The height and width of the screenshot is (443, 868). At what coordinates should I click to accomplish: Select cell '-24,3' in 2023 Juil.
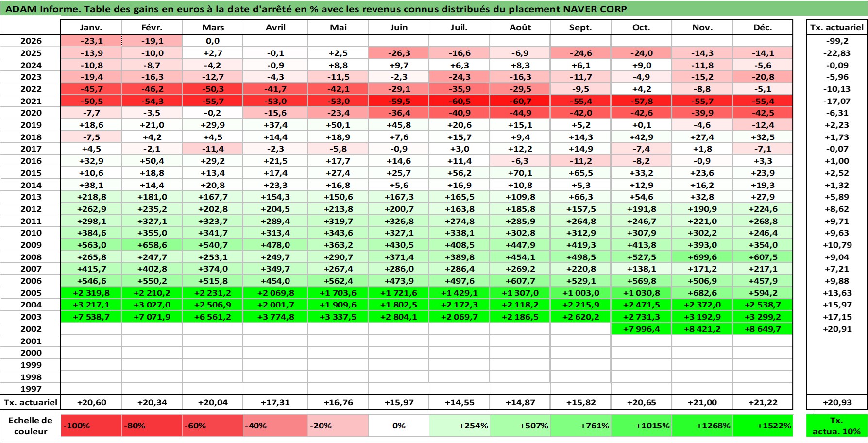point(460,77)
